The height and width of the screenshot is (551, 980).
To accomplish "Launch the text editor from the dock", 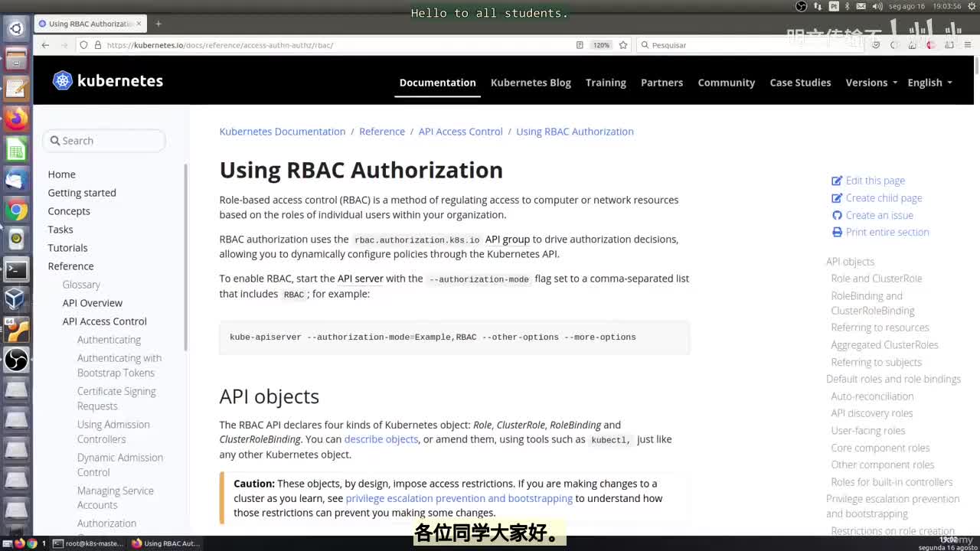I will (x=16, y=88).
